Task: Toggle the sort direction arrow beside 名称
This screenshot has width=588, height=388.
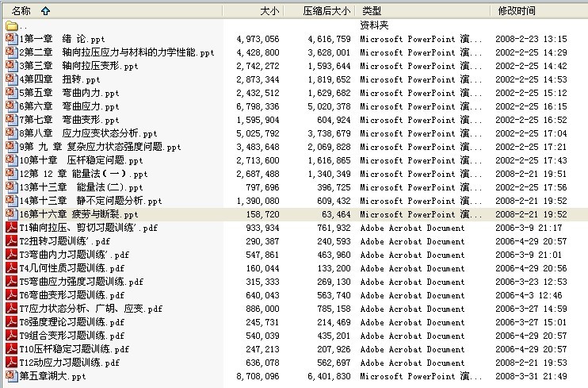Action: pyautogui.click(x=46, y=11)
